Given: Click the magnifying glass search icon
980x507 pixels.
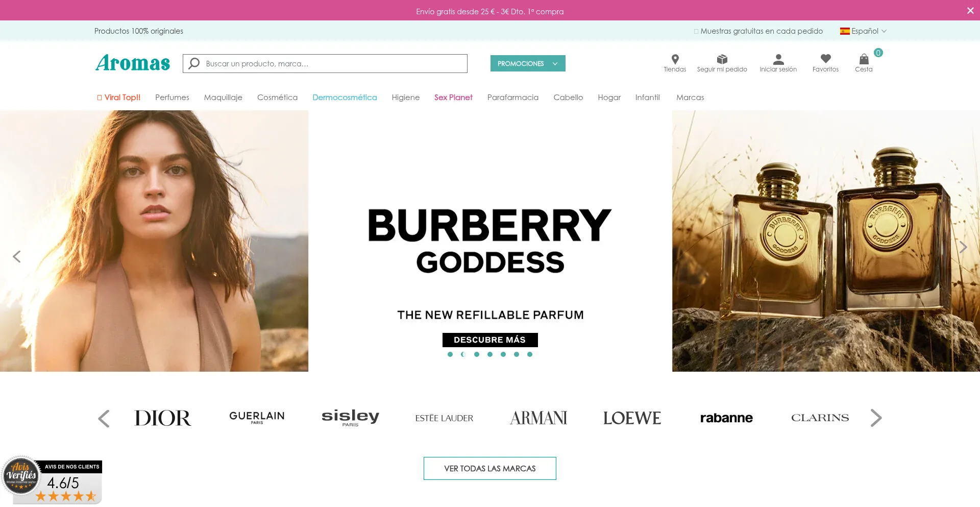Looking at the screenshot, I should click(x=194, y=63).
